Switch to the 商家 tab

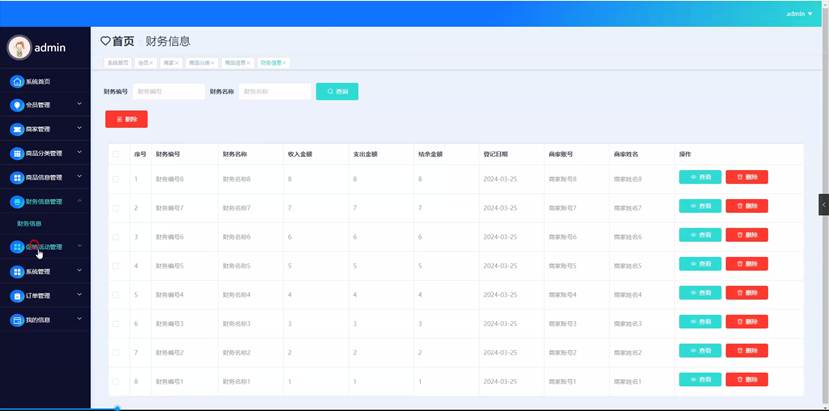coord(171,63)
